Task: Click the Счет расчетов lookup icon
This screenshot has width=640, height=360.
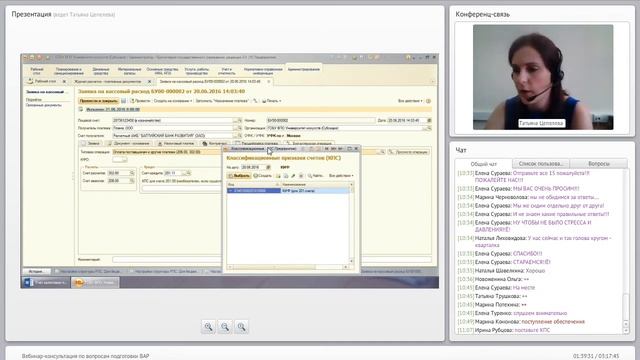Action: coord(132,173)
